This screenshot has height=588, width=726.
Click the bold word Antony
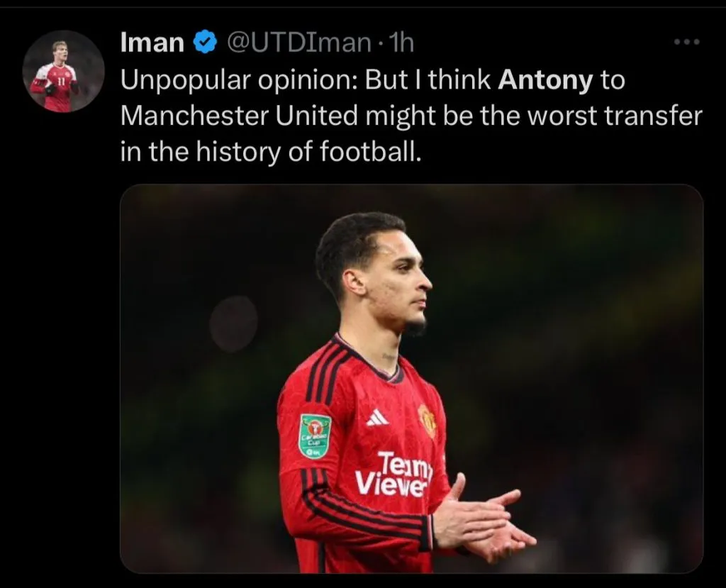pyautogui.click(x=545, y=81)
